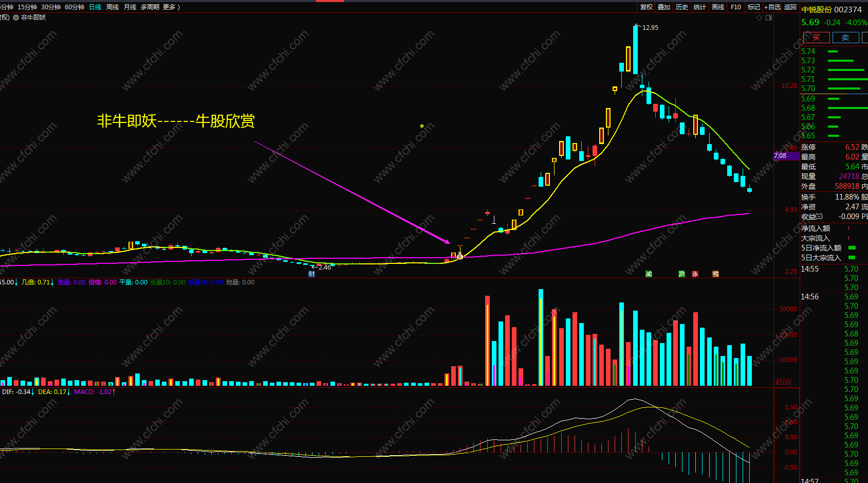Click the 最高 value 6.02
868x483 pixels.
click(x=852, y=157)
